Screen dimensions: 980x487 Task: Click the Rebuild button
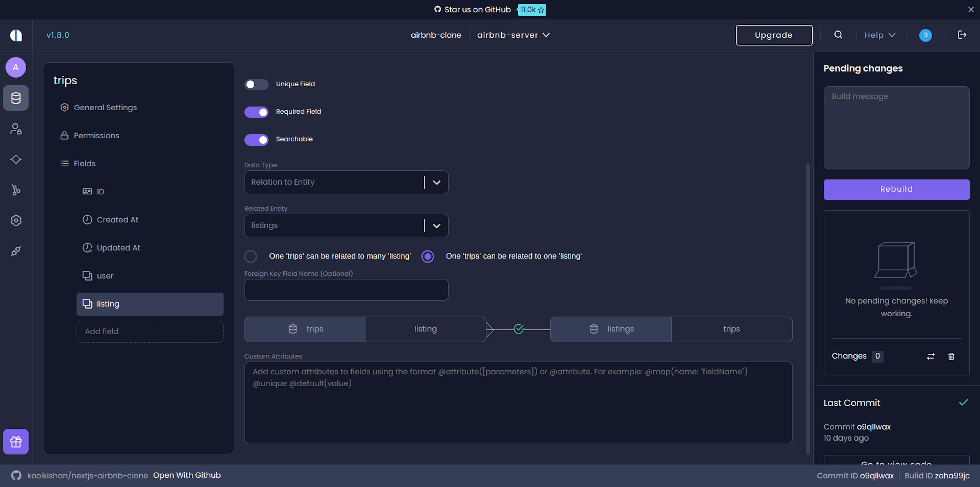click(x=896, y=189)
